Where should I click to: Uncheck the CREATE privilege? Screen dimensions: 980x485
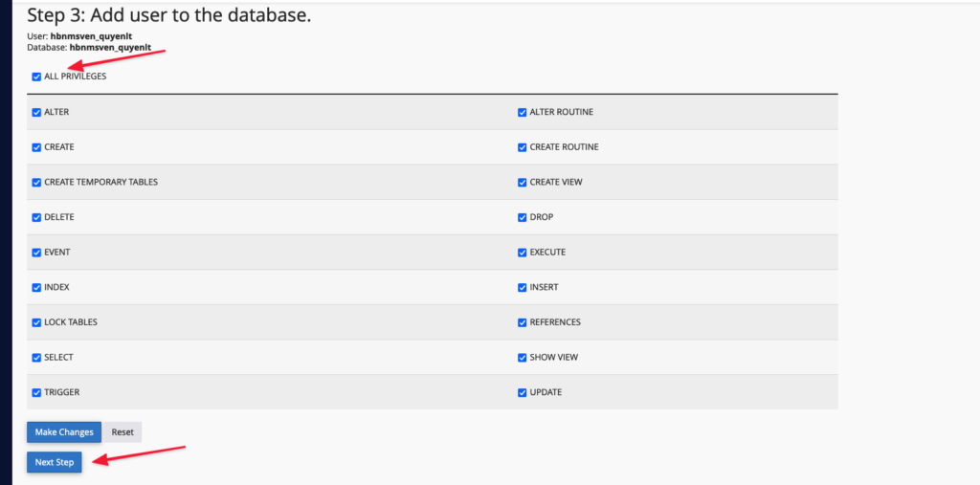pos(36,147)
